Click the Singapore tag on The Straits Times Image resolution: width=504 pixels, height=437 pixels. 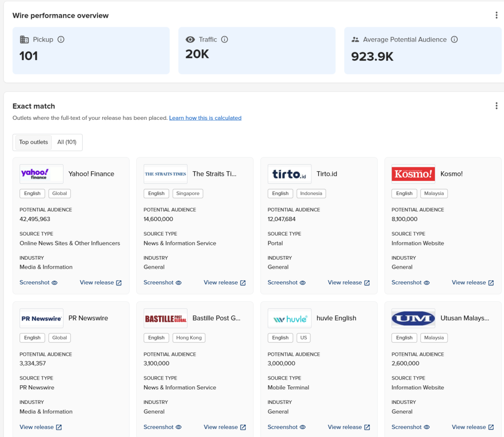(188, 194)
